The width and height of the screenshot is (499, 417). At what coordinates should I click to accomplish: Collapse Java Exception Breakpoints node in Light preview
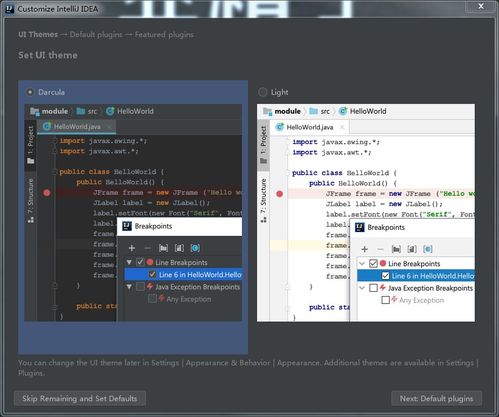pyautogui.click(x=362, y=288)
